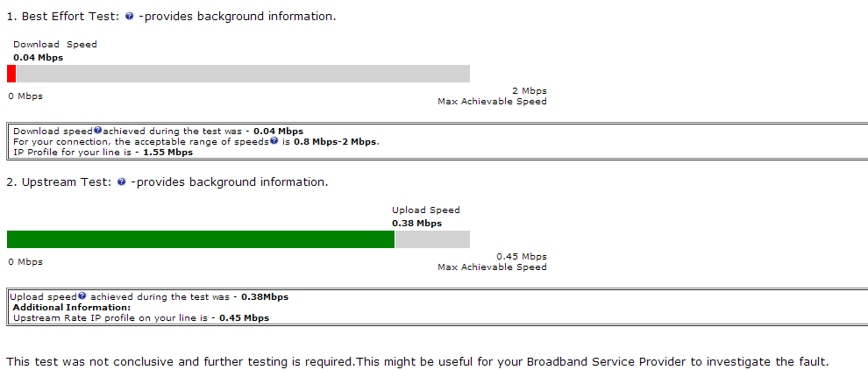Click help icon after 'Download speed' text
This screenshot has height=370, width=868.
(98, 131)
